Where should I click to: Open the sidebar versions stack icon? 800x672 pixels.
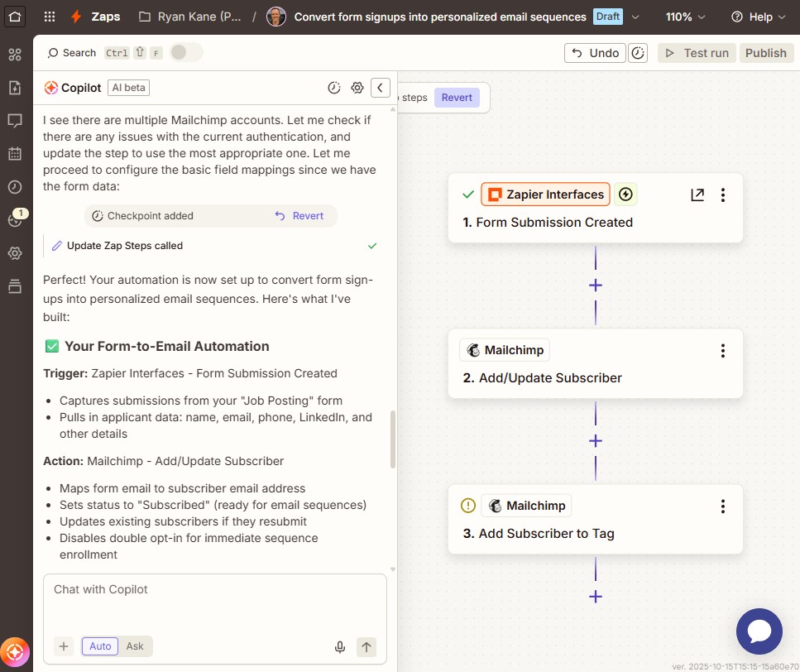click(16, 286)
